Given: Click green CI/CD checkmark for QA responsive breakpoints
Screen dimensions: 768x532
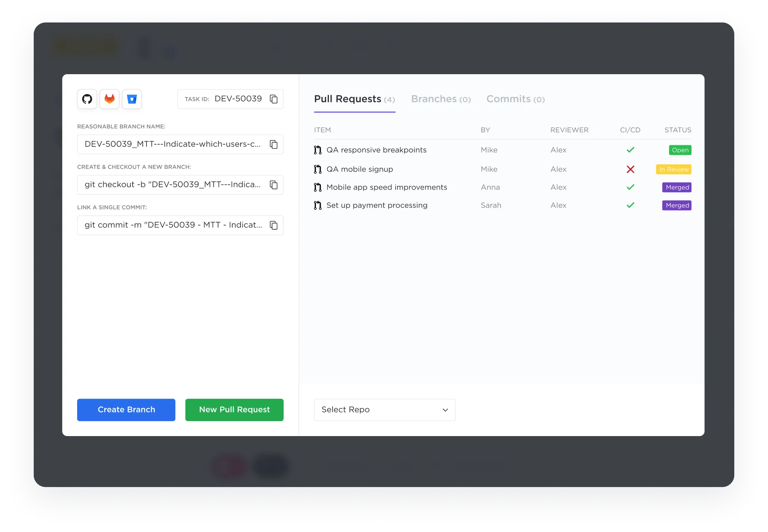Looking at the screenshot, I should [631, 150].
